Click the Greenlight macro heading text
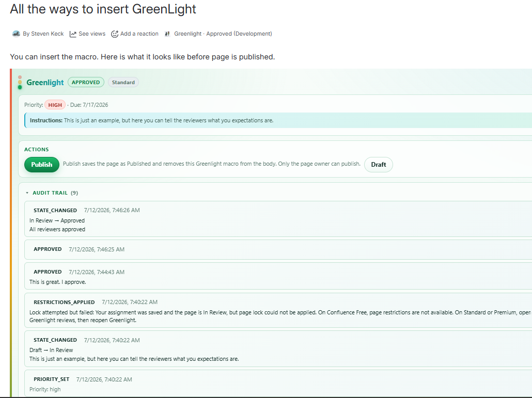Image resolution: width=532 pixels, height=398 pixels. [45, 83]
